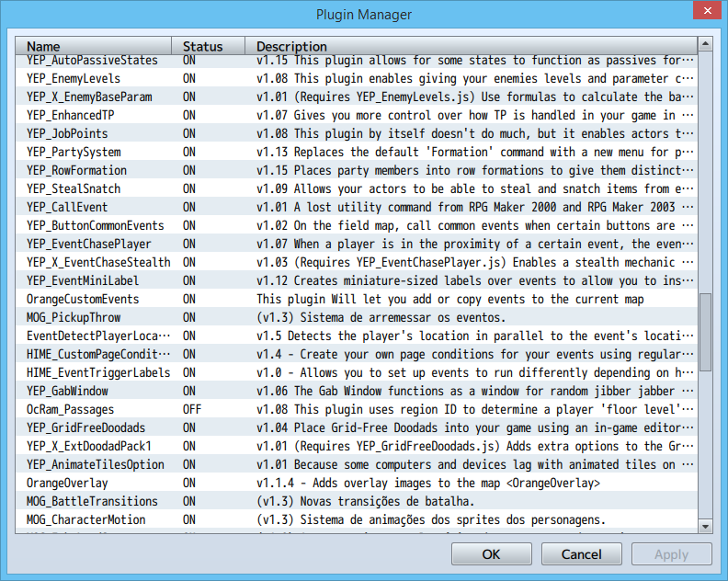This screenshot has height=581, width=728.
Task: Click the ON status of MOG_PickupThrow
Action: click(x=189, y=318)
